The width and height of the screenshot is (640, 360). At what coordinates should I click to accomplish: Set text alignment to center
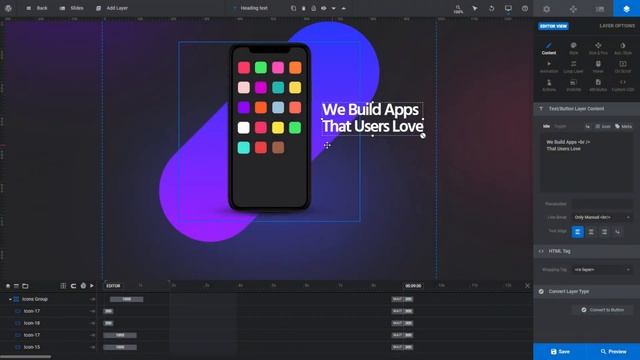(591, 232)
